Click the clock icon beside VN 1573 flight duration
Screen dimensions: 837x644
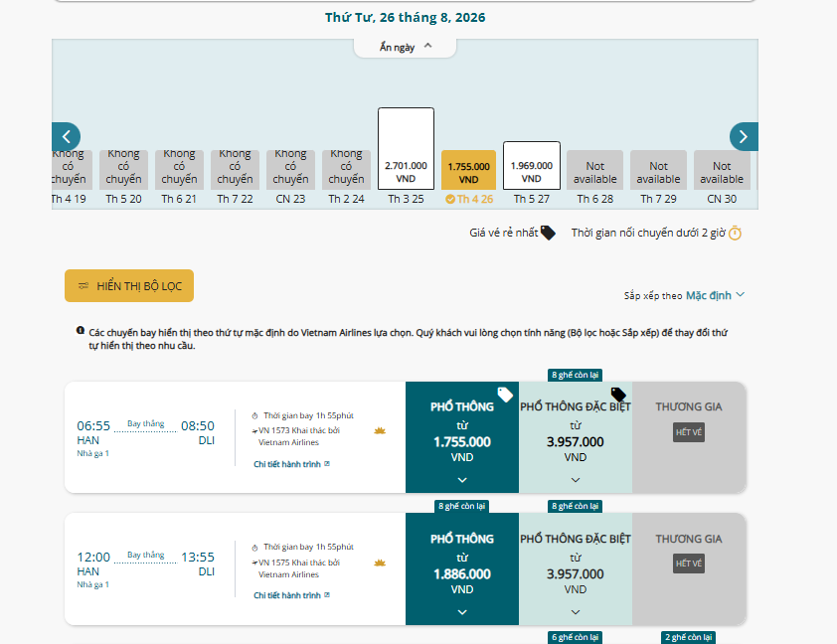(x=255, y=415)
